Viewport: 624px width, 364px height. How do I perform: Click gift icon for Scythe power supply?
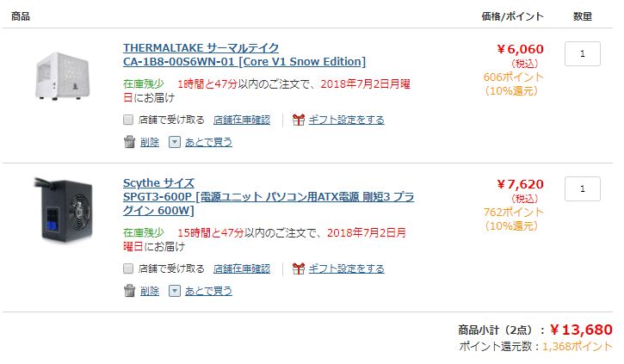pyautogui.click(x=299, y=268)
